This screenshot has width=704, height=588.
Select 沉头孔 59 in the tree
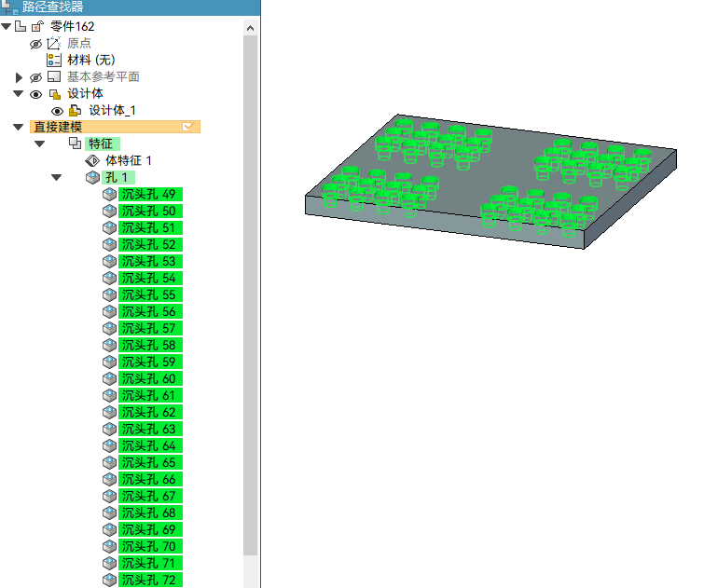150,362
